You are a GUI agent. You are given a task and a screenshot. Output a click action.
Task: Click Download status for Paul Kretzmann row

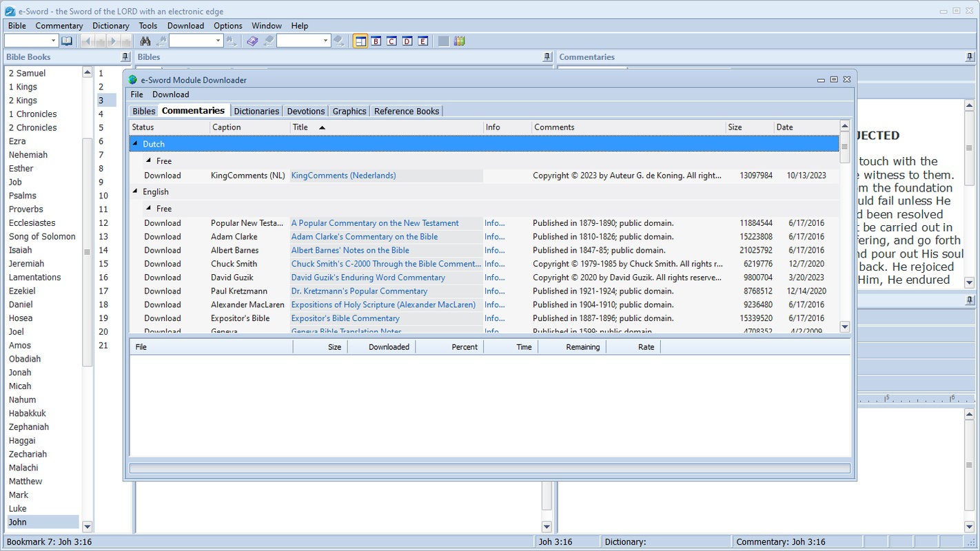(163, 291)
